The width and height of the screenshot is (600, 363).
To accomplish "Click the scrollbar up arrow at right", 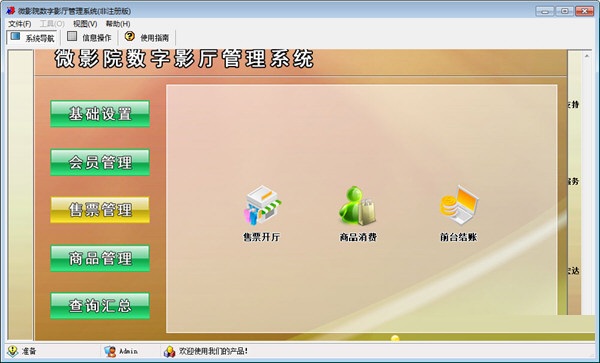I will point(587,56).
